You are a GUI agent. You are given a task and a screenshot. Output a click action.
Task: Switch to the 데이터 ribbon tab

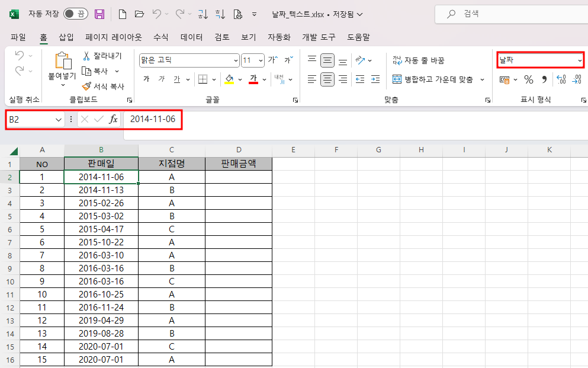(191, 36)
